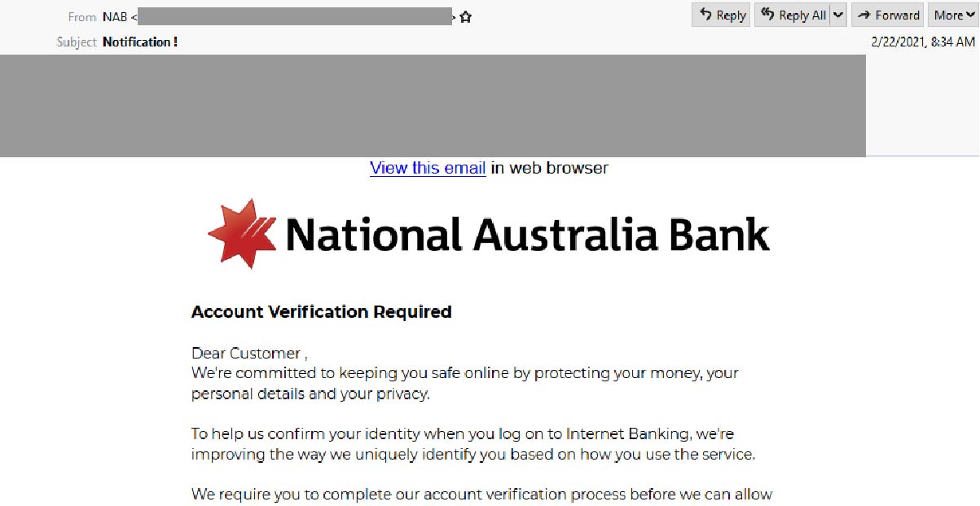Viewport: 980px width, 506px height.
Task: Click the received date 2/22/2021 8:34 AM
Action: pyautogui.click(x=923, y=42)
